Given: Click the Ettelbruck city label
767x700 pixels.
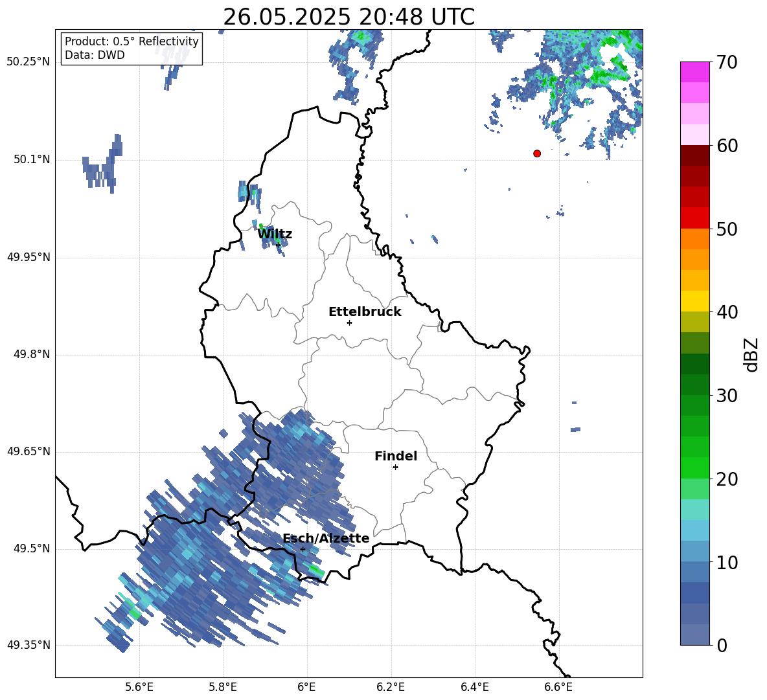Looking at the screenshot, I should [x=365, y=312].
